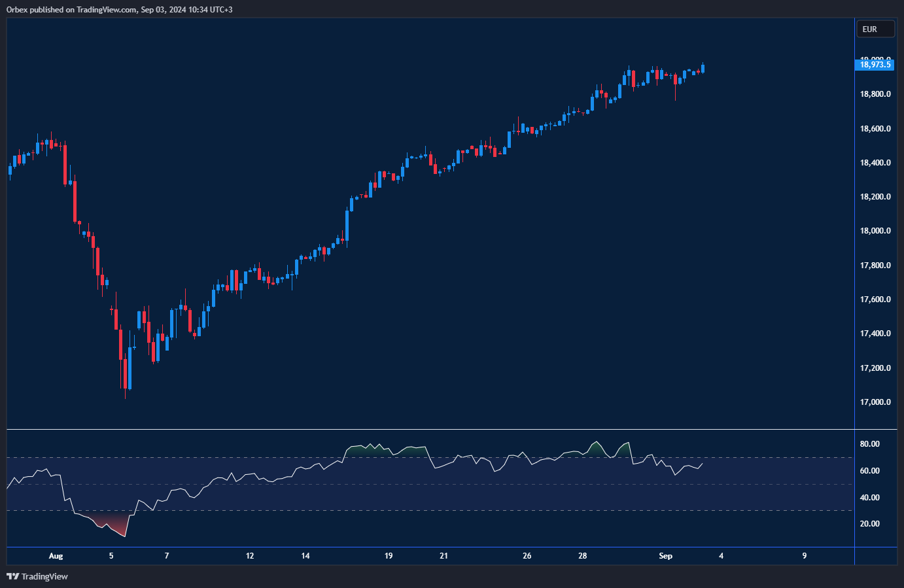The width and height of the screenshot is (904, 588).
Task: Click the current price label 18,973.5
Action: click(875, 65)
